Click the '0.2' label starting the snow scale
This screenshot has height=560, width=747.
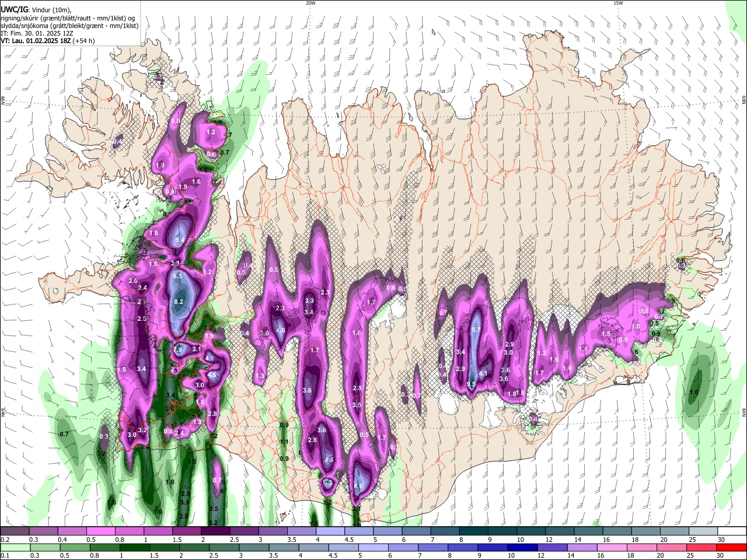(5, 539)
